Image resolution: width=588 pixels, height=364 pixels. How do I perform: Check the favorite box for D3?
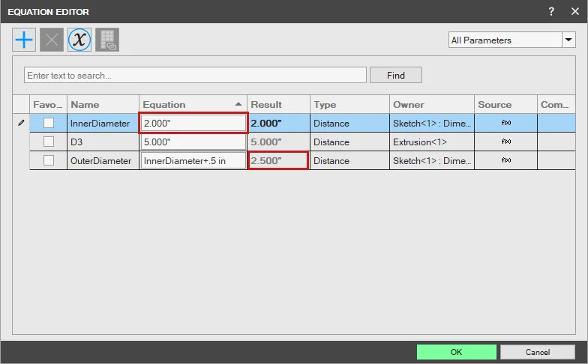49,142
